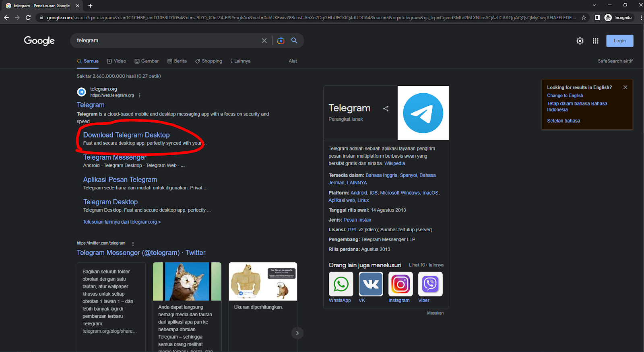Viewport: 644px width, 352px height.
Task: Open Aplikasi Pesan Telegram sitelink
Action: tap(120, 180)
